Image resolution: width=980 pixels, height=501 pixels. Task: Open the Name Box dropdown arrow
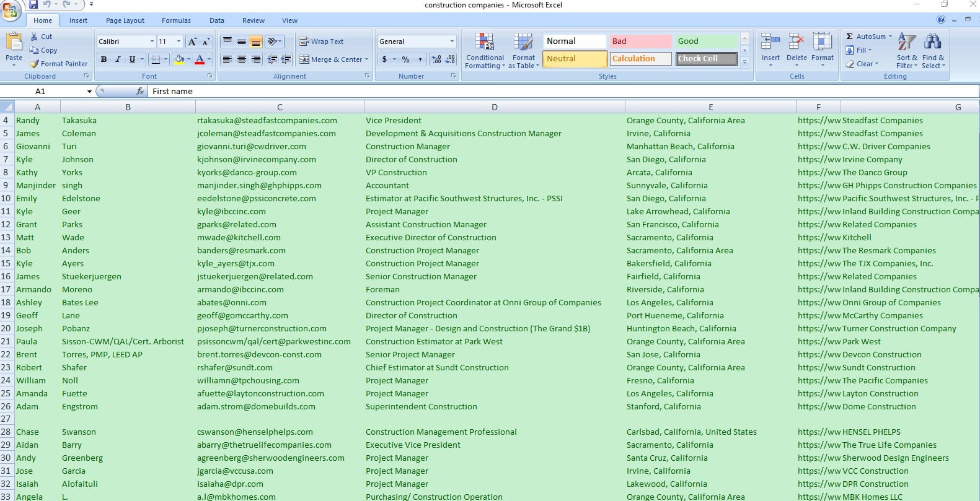[89, 92]
